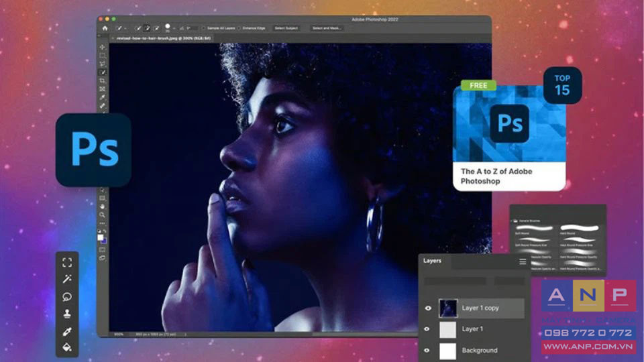Select the Zoom magnifier tool
Viewport: 644px width, 362px height.
[x=102, y=215]
